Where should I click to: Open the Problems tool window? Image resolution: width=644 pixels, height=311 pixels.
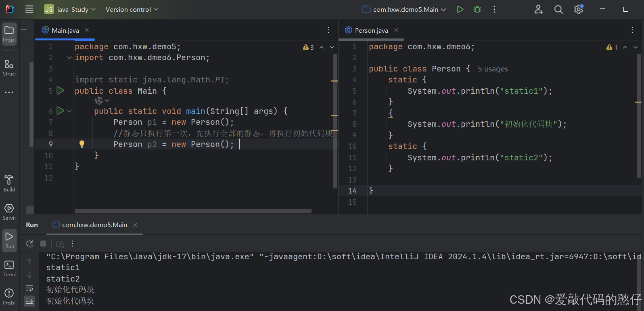(x=9, y=297)
